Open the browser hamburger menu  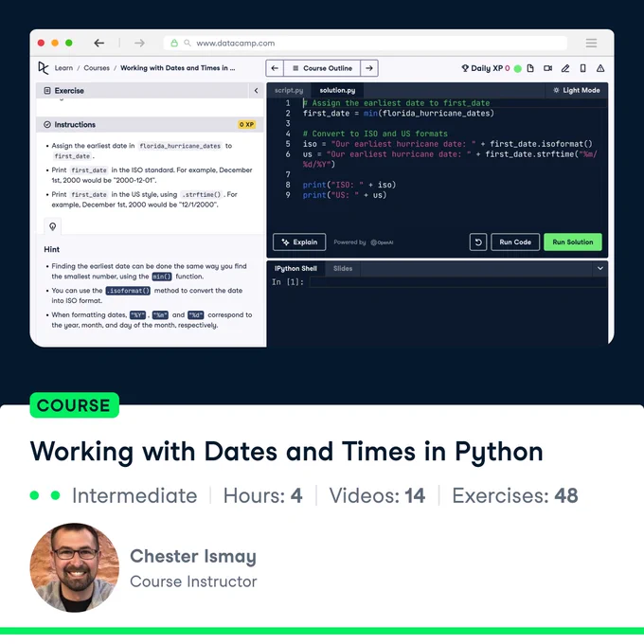point(591,43)
